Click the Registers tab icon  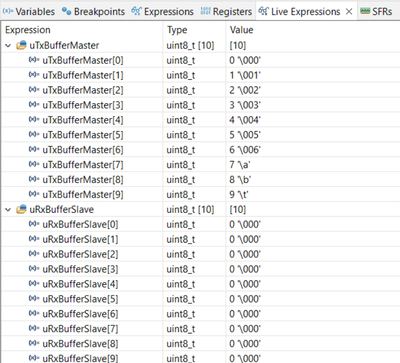click(205, 12)
